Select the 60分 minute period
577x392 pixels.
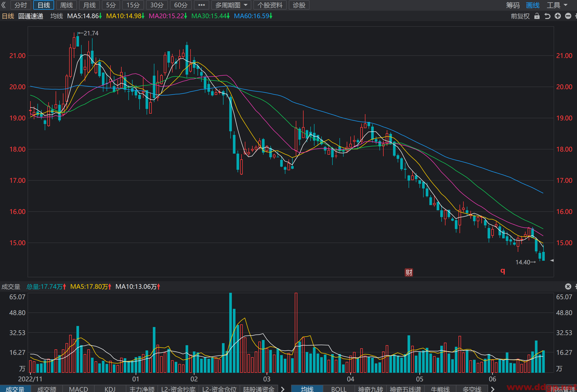click(181, 5)
